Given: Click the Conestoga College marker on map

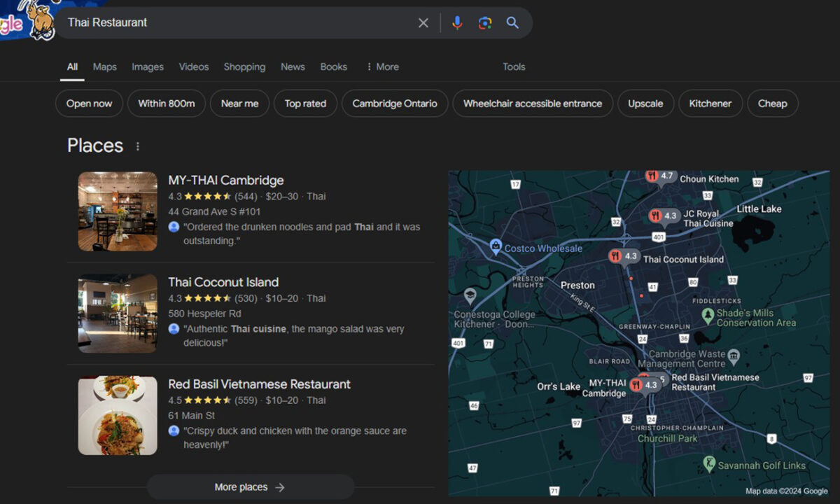Looking at the screenshot, I should pyautogui.click(x=470, y=295).
